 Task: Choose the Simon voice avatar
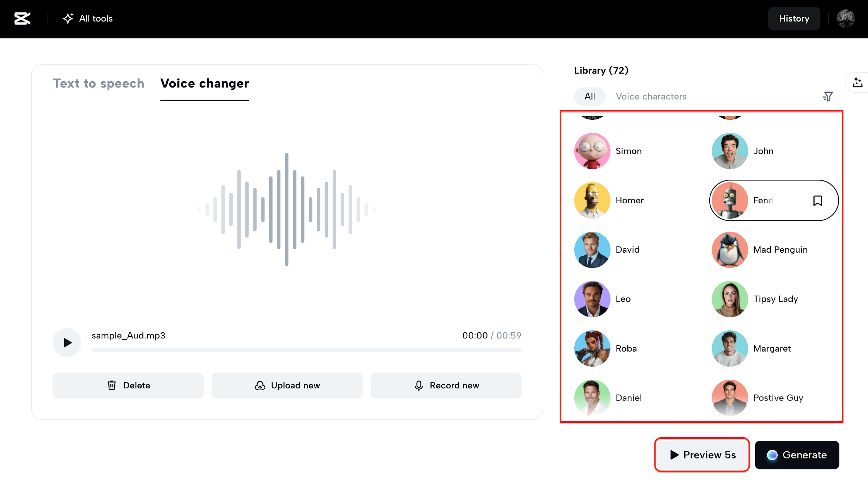592,151
